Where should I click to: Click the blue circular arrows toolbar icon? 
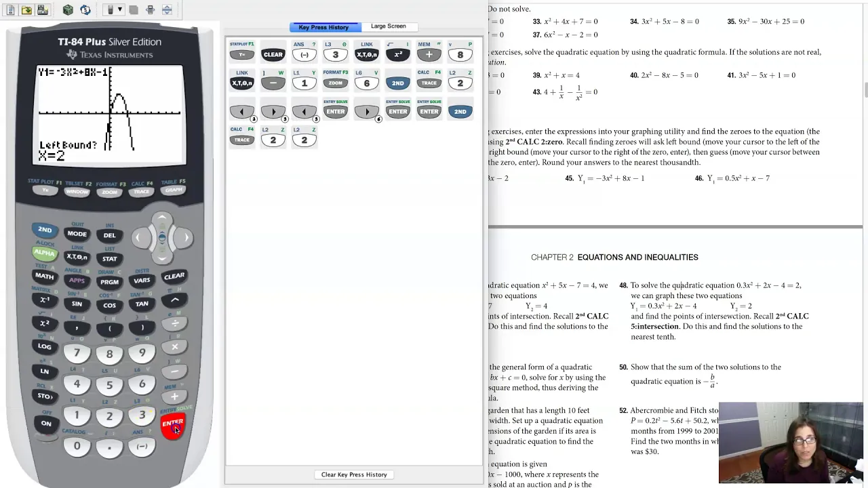[85, 9]
